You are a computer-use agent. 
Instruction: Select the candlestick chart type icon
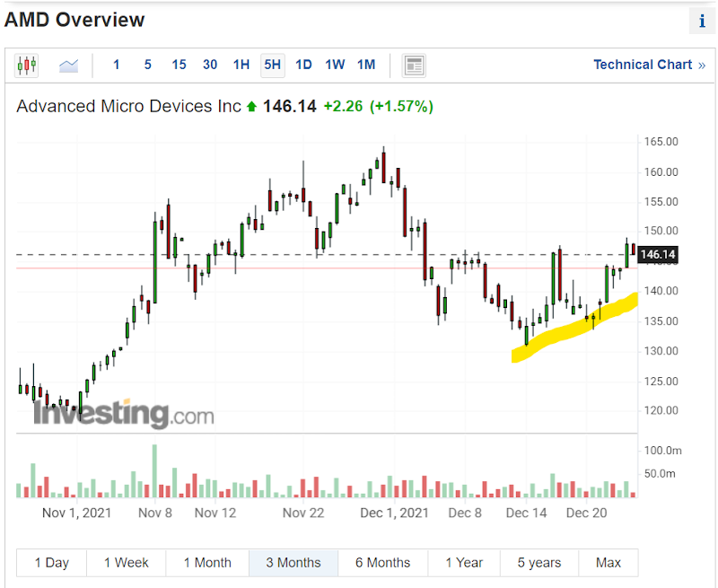point(27,65)
